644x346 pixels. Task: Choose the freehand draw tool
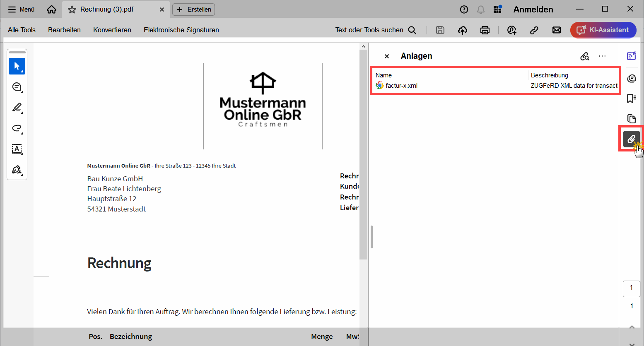point(17,128)
